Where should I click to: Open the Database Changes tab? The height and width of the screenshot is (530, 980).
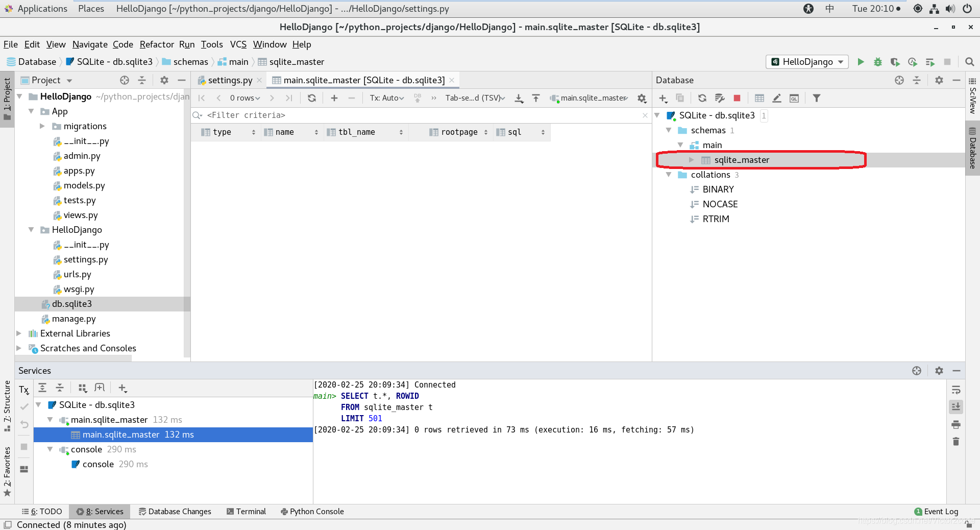point(175,512)
